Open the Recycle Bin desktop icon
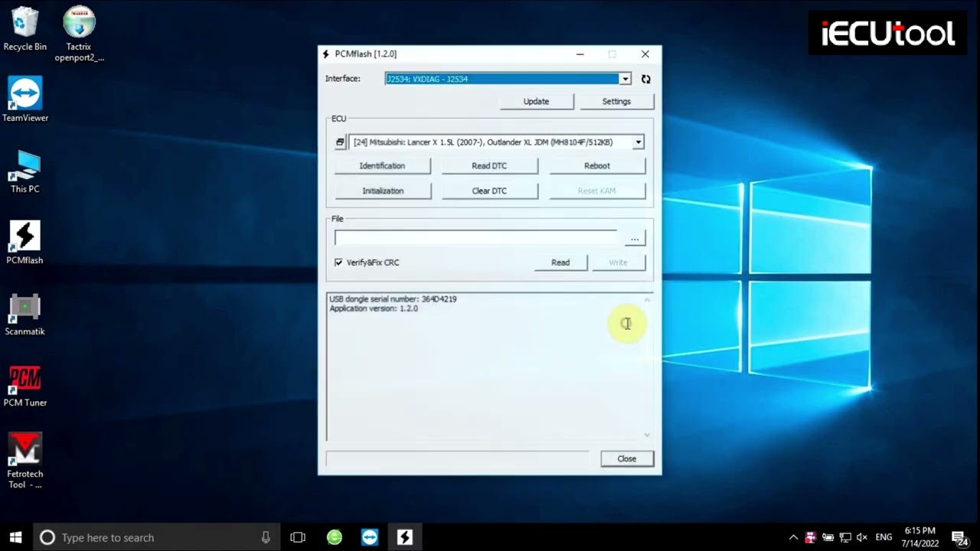 [24, 31]
